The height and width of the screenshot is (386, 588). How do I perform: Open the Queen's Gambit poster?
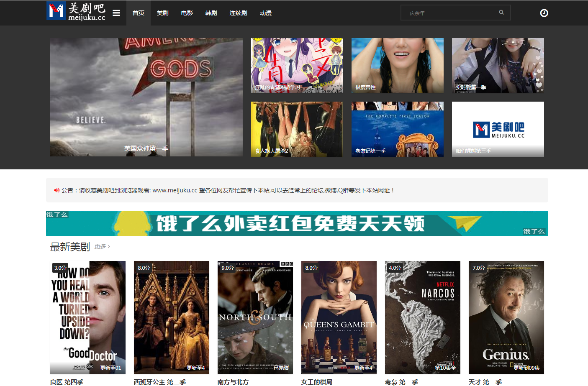339,317
